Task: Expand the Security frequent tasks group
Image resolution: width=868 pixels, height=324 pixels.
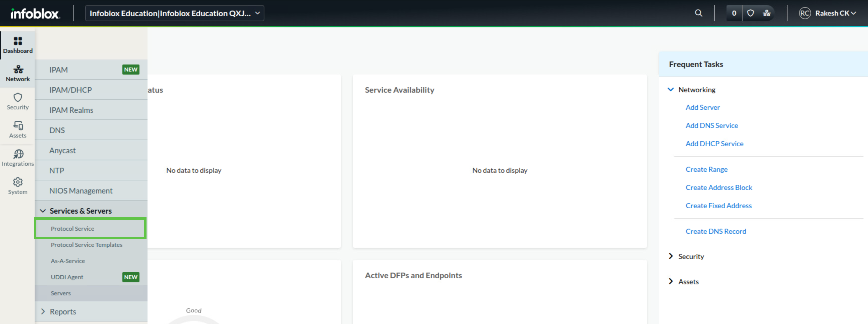Action: [x=671, y=256]
